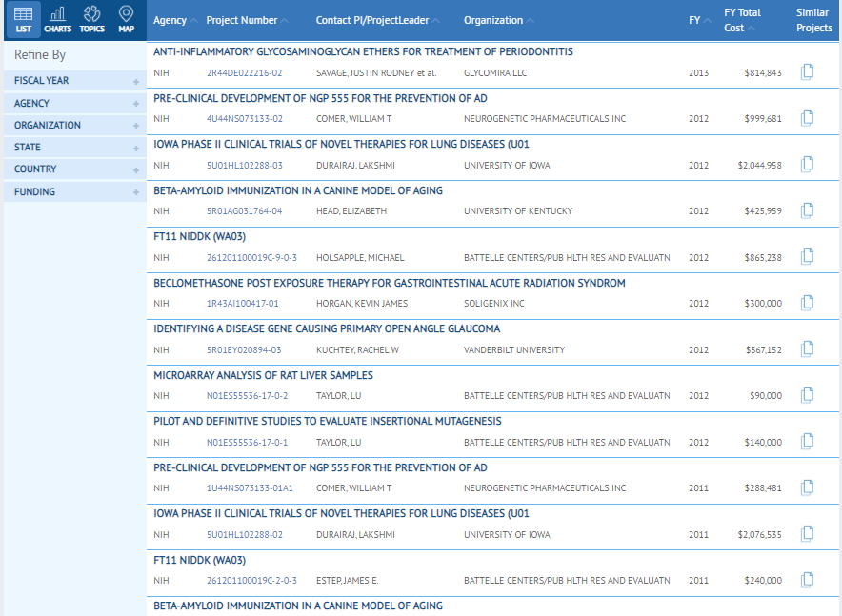Image resolution: width=842 pixels, height=616 pixels.
Task: Open the Charts view
Action: coord(57,20)
